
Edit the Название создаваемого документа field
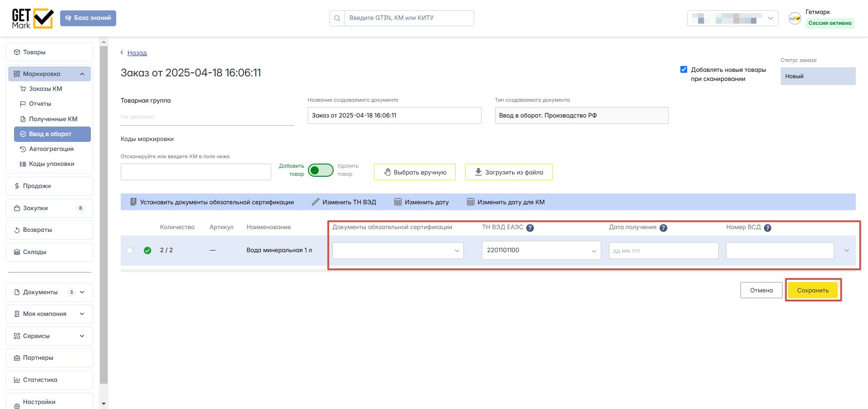click(394, 115)
